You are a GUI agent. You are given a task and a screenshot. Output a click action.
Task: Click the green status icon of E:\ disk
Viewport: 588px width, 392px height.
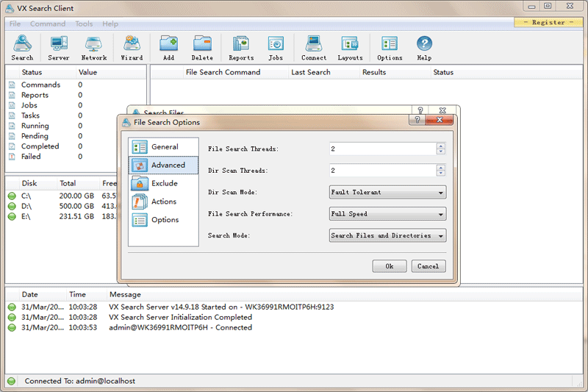12,216
